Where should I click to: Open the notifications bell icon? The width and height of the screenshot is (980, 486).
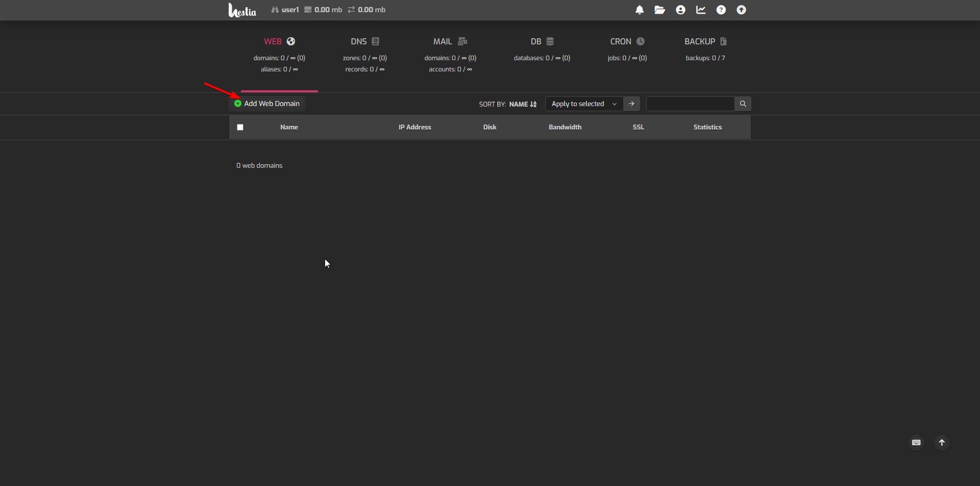pos(640,10)
